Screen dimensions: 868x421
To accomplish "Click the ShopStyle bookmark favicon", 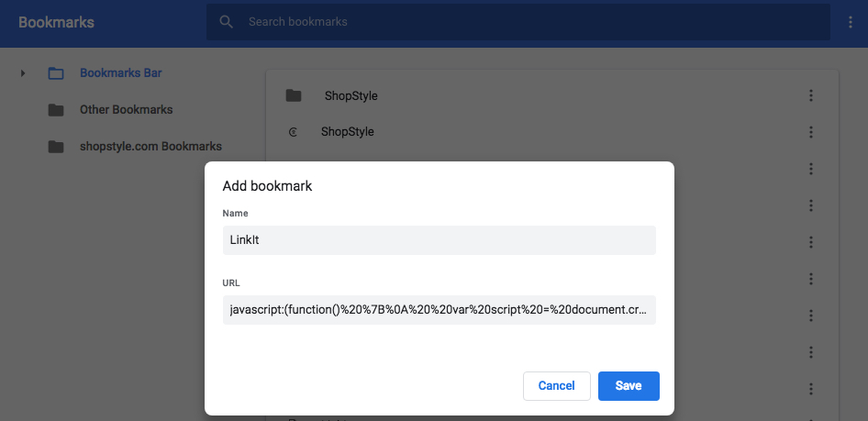I will 294,132.
